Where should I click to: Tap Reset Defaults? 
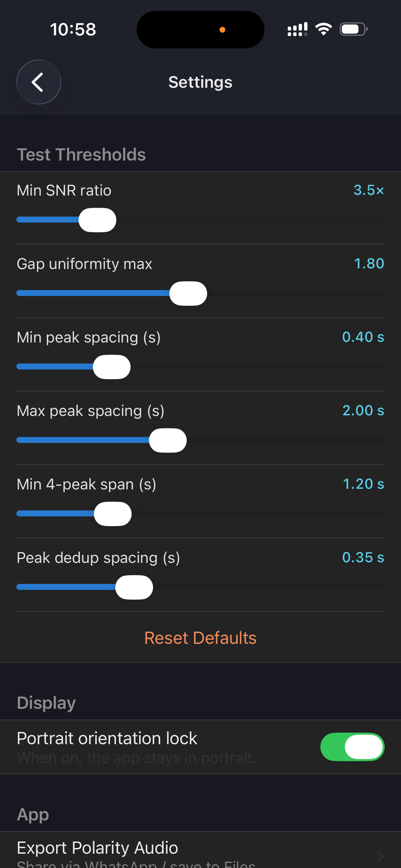pyautogui.click(x=200, y=637)
